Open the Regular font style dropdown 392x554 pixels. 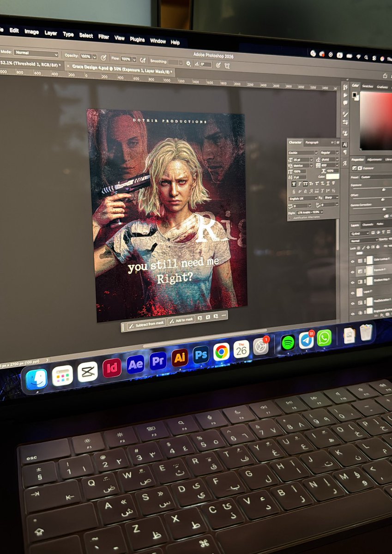coord(337,153)
